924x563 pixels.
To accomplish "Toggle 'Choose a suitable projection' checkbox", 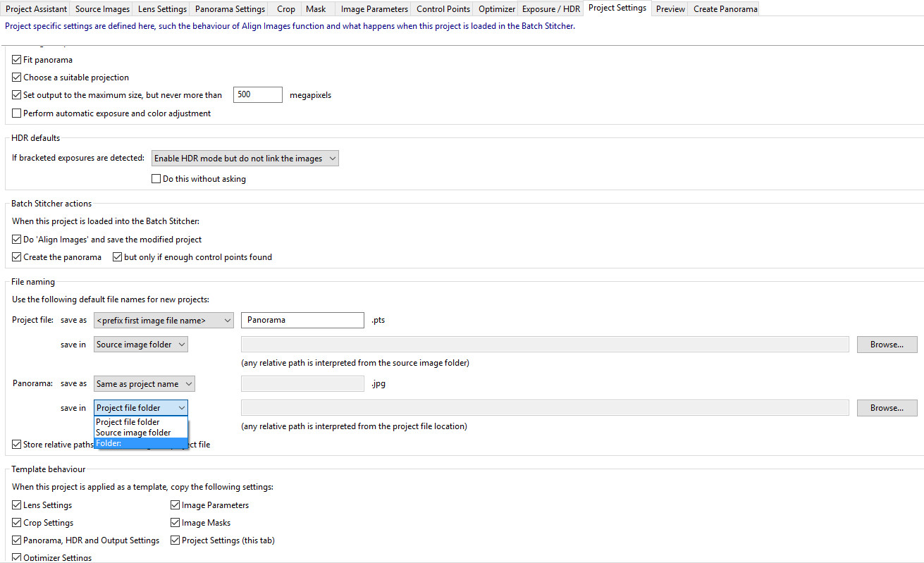I will click(x=17, y=78).
